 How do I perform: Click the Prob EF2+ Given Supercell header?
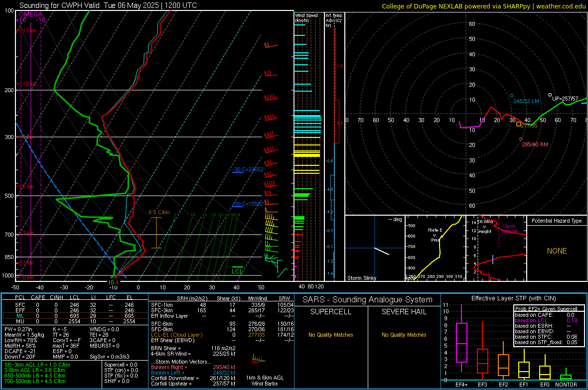(x=546, y=309)
